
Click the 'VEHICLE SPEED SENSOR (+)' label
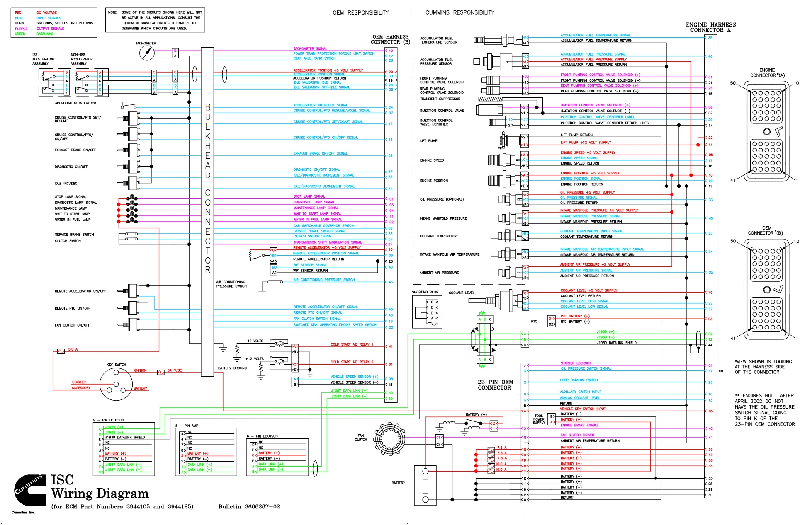pos(355,377)
